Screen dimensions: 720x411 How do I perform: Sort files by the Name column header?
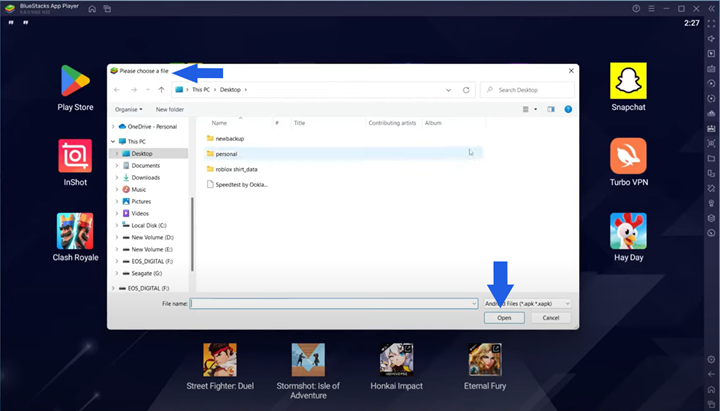point(219,123)
